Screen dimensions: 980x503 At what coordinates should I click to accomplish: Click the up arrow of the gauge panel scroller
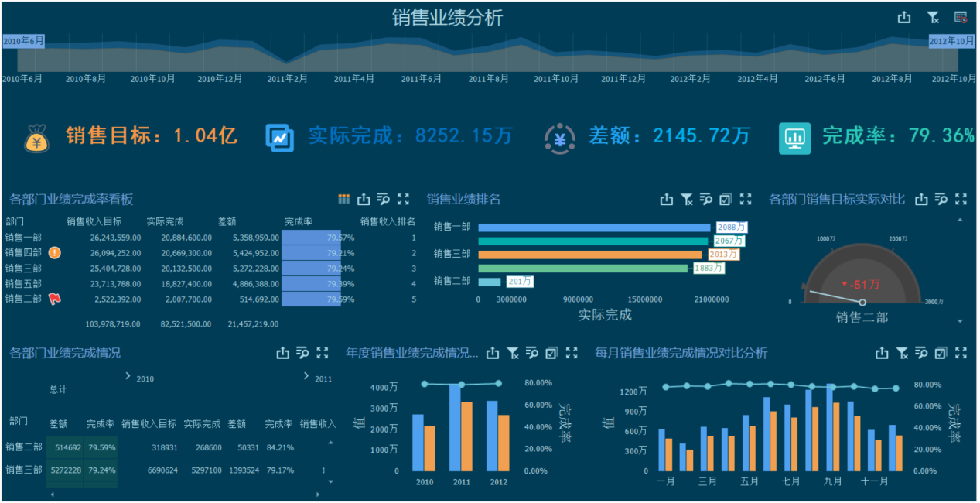[961, 220]
